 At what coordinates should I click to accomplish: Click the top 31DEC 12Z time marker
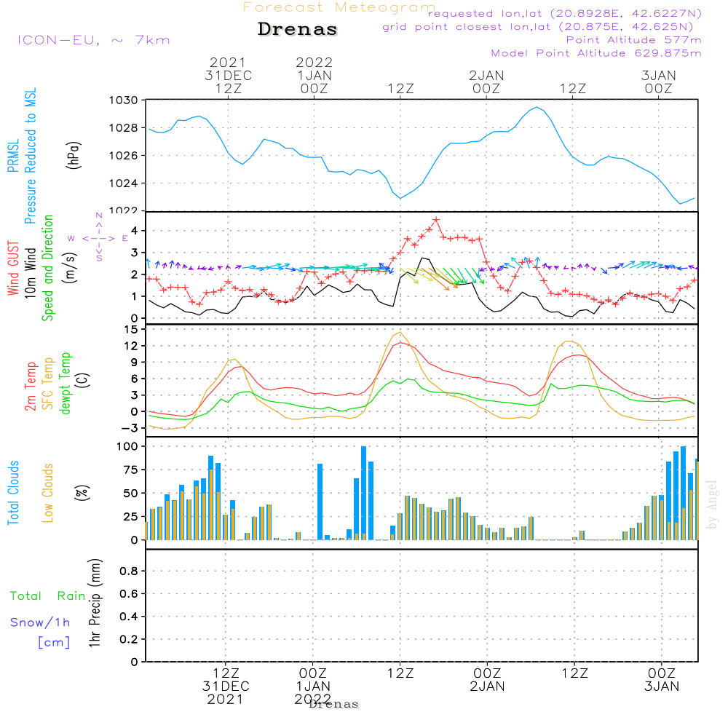pos(228,75)
